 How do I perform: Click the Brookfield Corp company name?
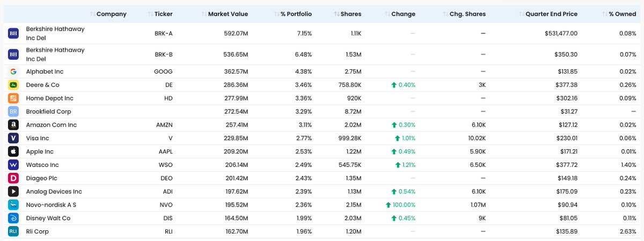point(48,112)
